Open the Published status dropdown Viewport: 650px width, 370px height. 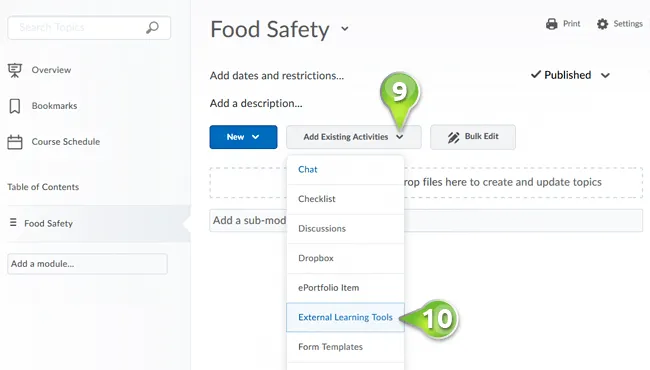[x=570, y=75]
